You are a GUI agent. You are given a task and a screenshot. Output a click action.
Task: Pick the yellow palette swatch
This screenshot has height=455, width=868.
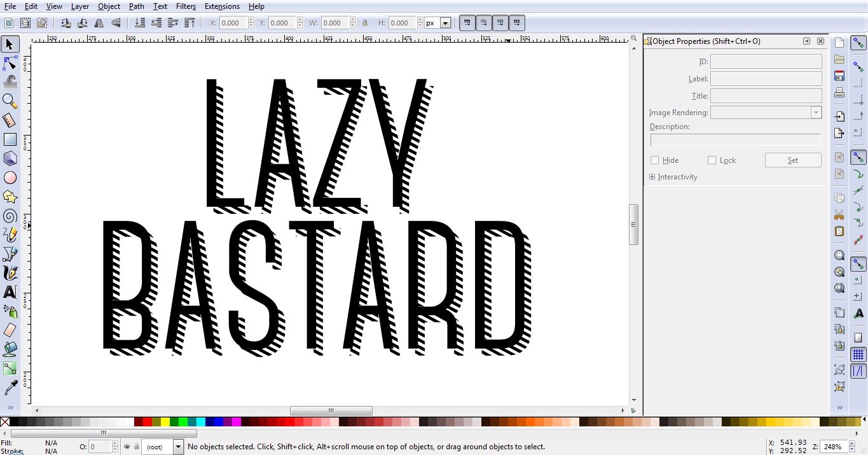[165, 421]
